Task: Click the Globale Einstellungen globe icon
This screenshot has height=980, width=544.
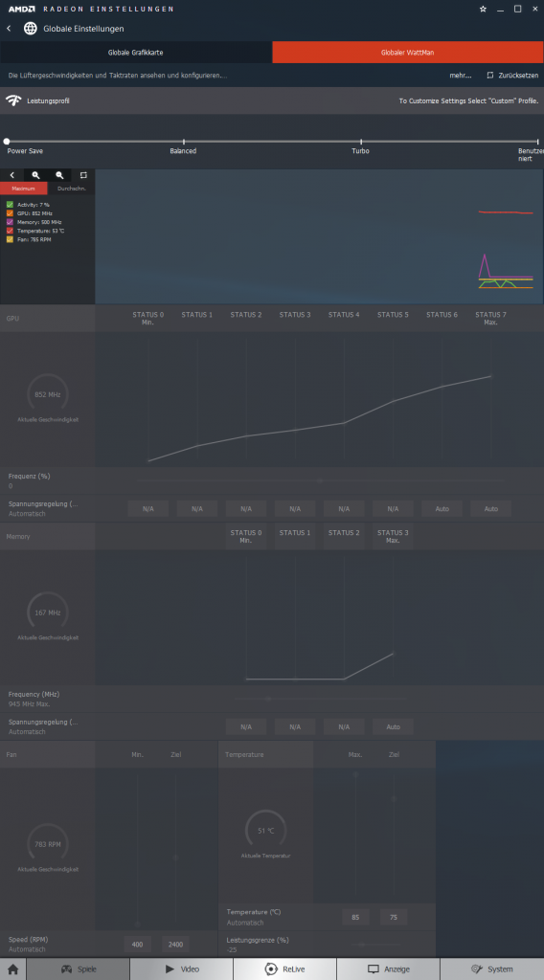Action: coord(30,29)
